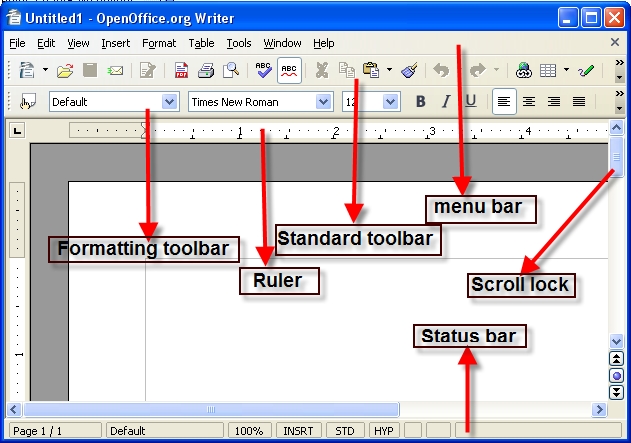Image resolution: width=631 pixels, height=443 pixels.
Task: Open the View menu
Action: tap(78, 43)
